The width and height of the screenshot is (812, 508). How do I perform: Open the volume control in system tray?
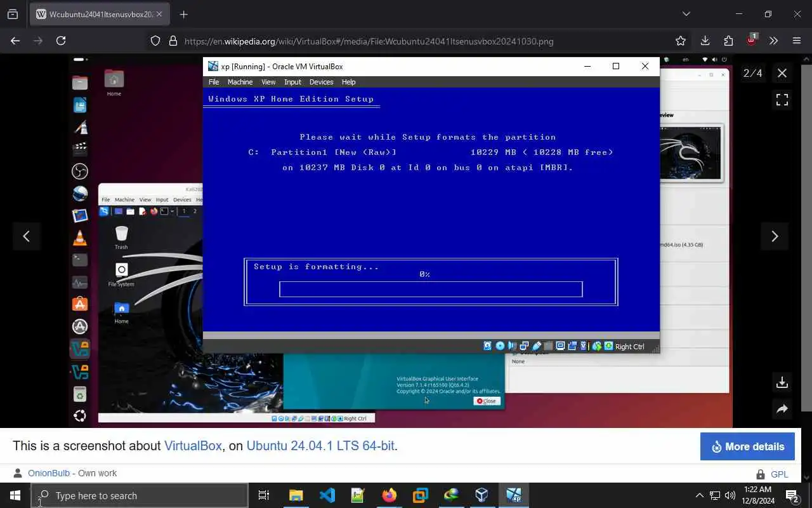730,495
